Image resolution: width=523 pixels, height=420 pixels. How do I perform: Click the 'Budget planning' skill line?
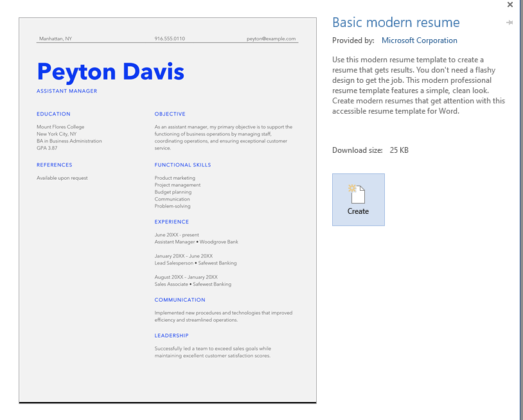173,192
